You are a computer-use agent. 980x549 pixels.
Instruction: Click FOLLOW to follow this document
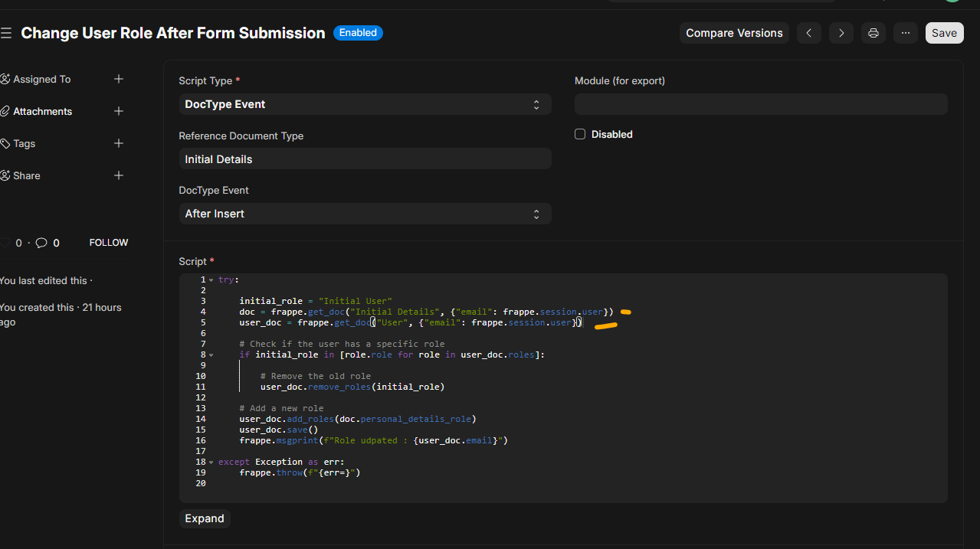pos(108,242)
